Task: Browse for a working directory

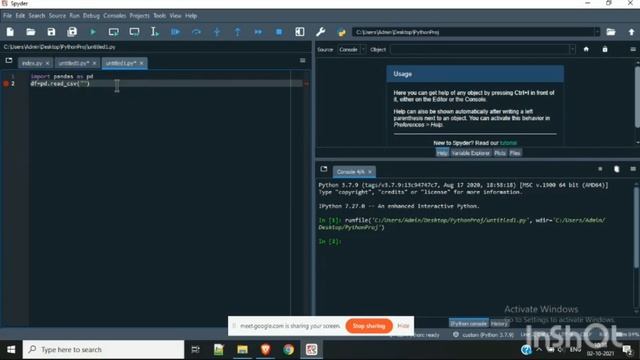Action: tap(611, 32)
